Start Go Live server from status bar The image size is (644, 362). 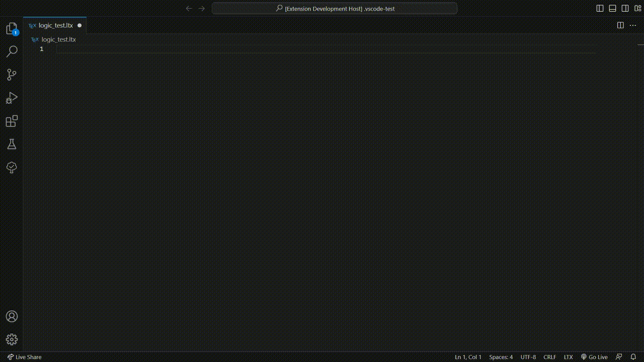tap(594, 357)
